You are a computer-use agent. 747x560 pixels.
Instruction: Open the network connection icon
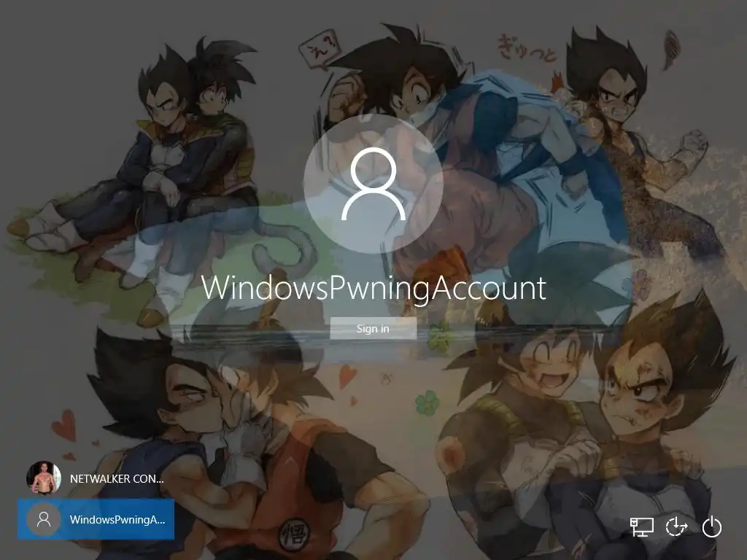click(x=642, y=526)
